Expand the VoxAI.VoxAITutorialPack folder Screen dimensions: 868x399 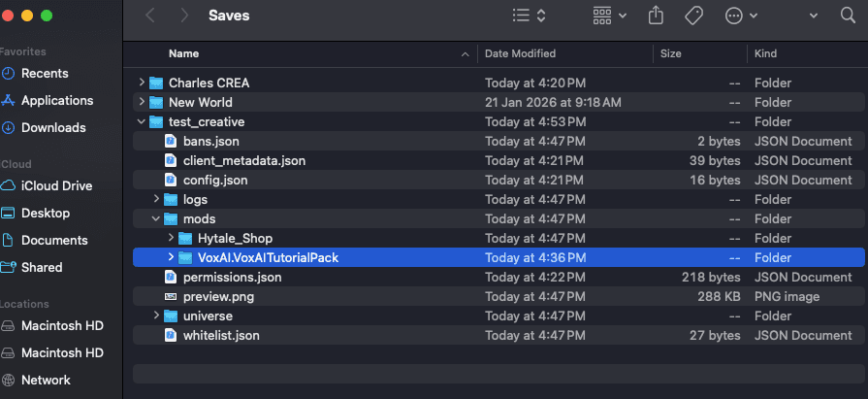tap(171, 257)
